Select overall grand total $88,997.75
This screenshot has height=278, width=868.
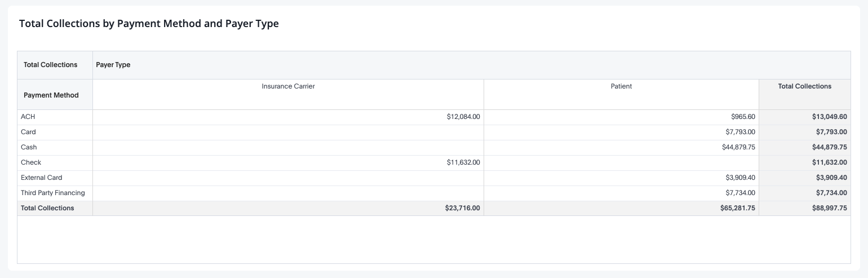(829, 208)
